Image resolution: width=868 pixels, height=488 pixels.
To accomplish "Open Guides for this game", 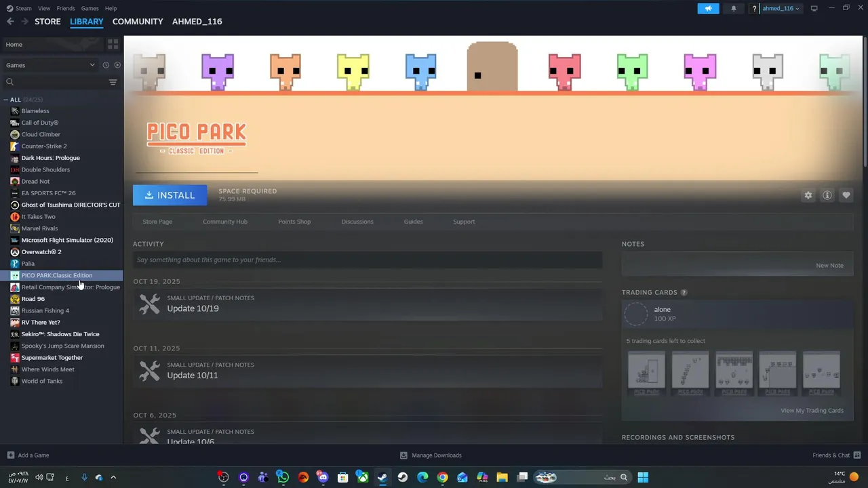I will coord(413,222).
